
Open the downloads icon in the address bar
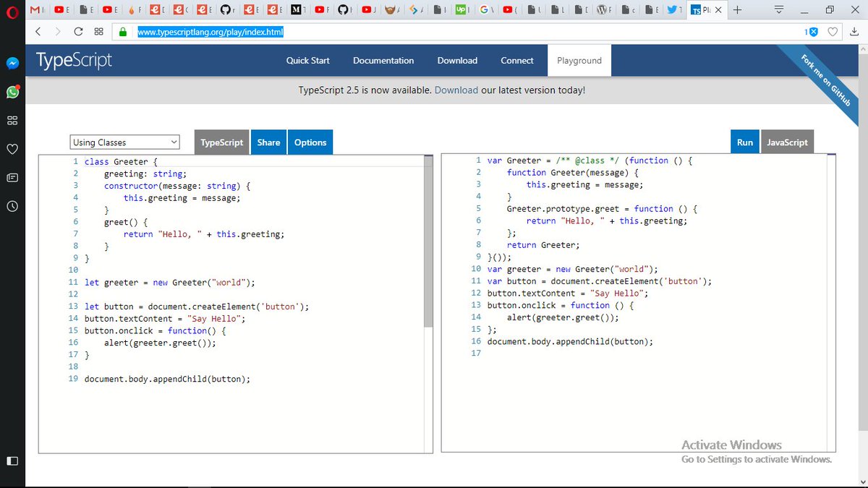(x=854, y=32)
